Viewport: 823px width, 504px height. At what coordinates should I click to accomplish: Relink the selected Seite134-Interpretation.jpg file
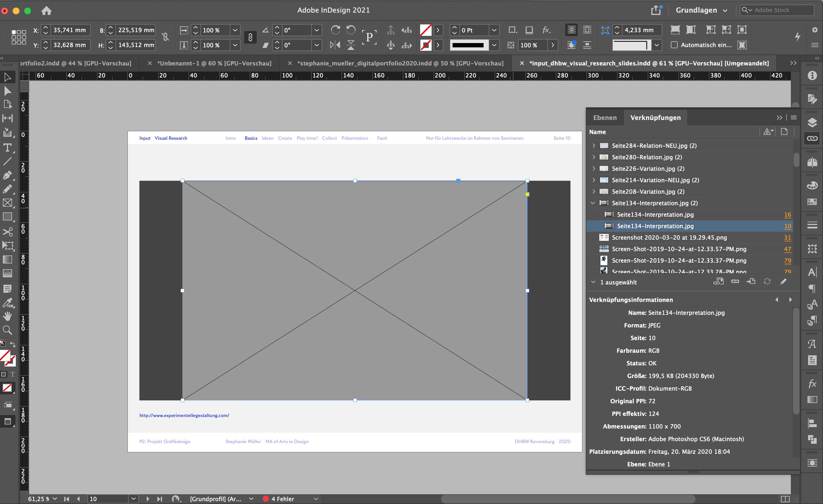(x=735, y=281)
